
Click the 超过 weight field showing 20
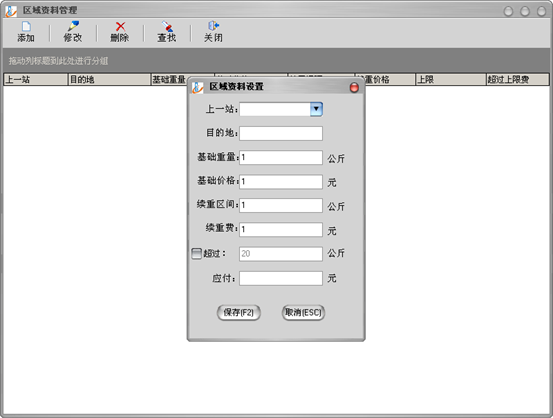[281, 254]
